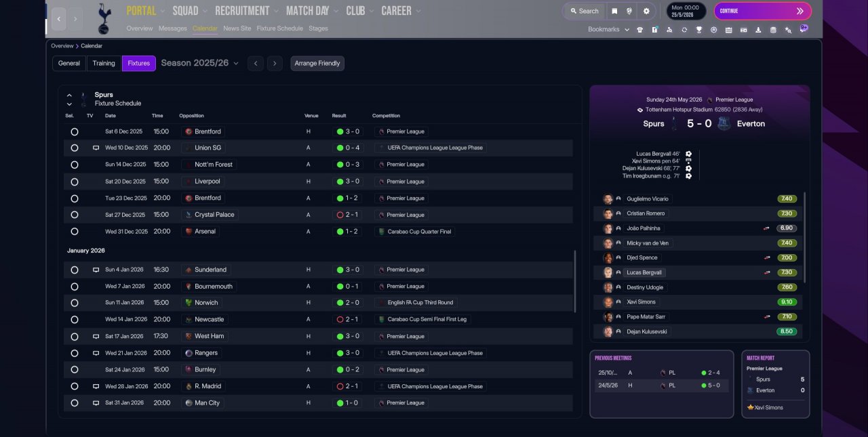Go to previous season with left arrow
868x437 pixels.
coord(255,64)
